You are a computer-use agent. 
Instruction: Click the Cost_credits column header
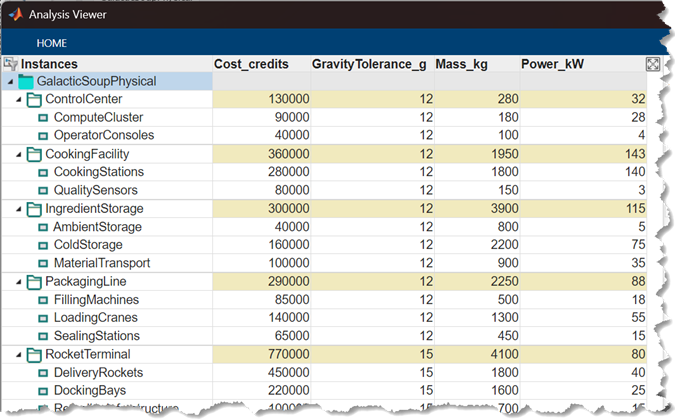[x=251, y=64]
